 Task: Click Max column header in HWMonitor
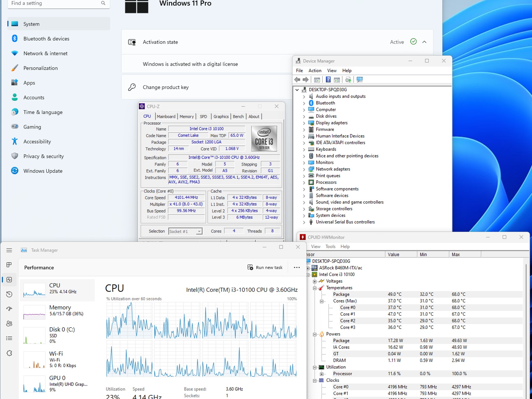click(x=465, y=255)
